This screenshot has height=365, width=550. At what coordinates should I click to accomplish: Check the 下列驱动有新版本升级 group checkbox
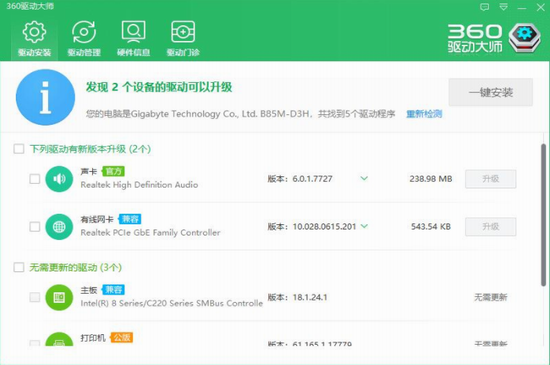coord(19,149)
